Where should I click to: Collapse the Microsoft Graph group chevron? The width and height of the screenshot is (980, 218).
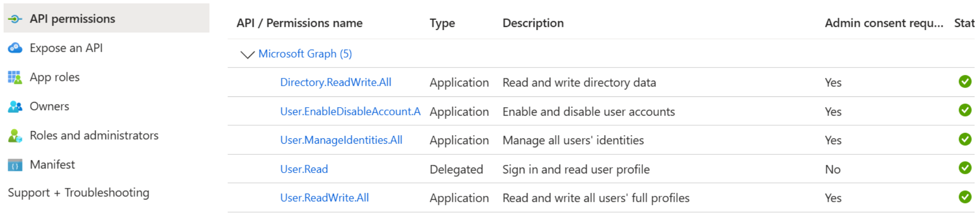point(247,54)
